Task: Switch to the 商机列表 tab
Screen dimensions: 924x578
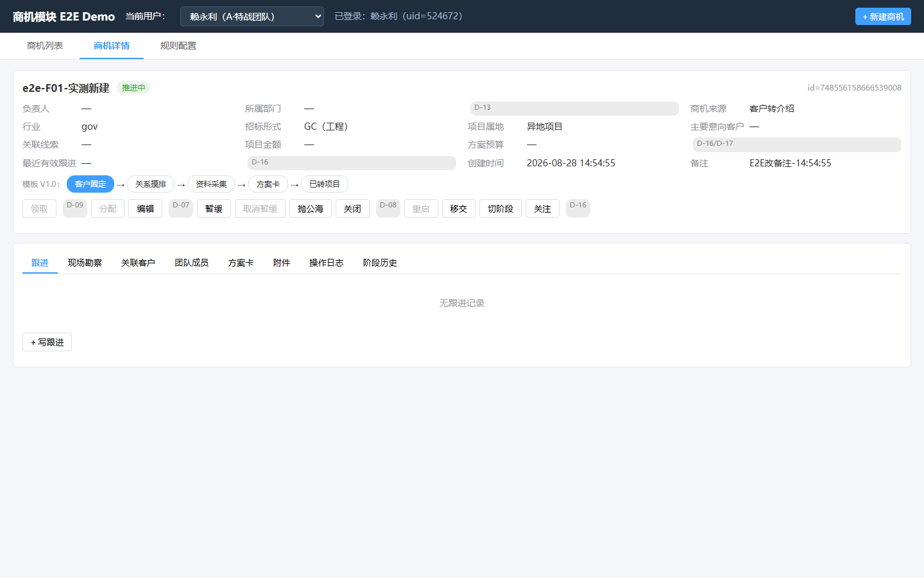Action: point(45,46)
